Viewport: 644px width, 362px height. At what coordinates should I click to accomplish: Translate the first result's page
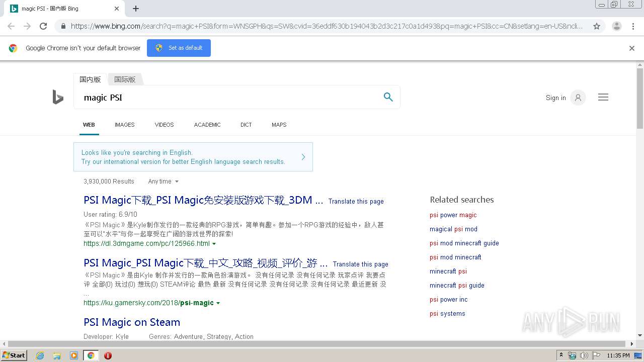(356, 201)
